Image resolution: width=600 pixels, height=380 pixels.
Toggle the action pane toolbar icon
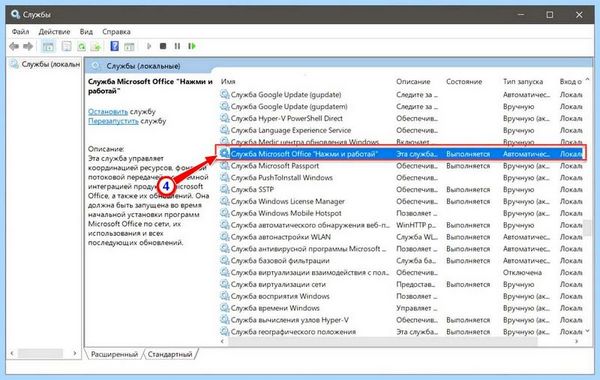coord(129,47)
